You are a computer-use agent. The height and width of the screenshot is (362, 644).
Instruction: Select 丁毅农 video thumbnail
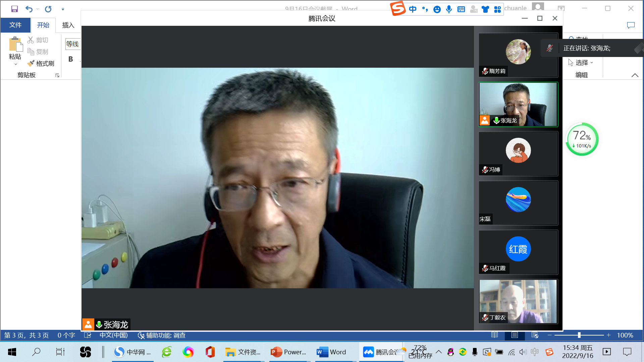pos(518,301)
